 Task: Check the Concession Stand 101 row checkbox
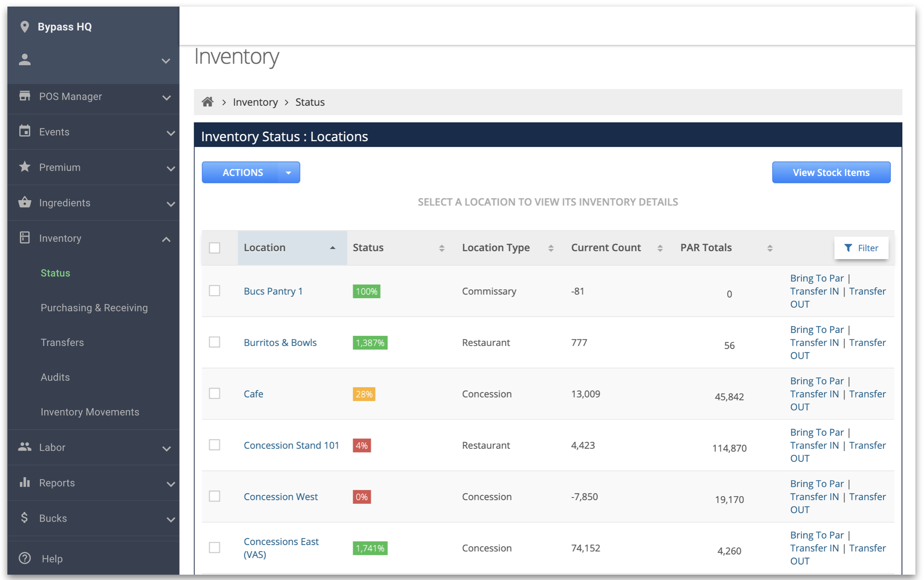pyautogui.click(x=214, y=445)
